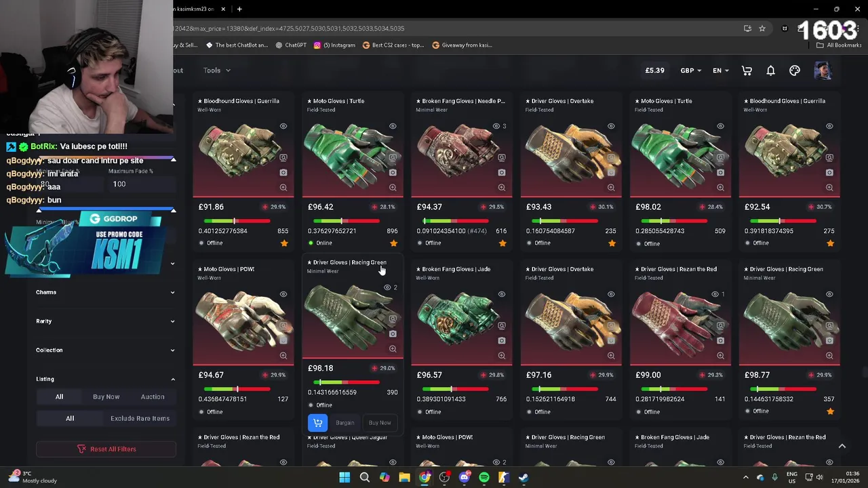Add Racing Green £98.18 gloves to cart
Image resolution: width=868 pixels, height=488 pixels.
[317, 423]
